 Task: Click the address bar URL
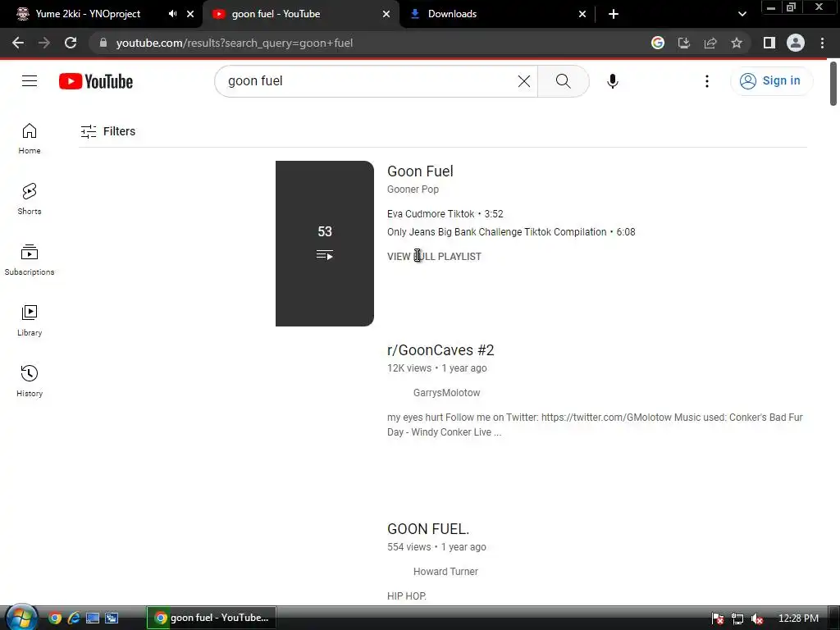[234, 43]
